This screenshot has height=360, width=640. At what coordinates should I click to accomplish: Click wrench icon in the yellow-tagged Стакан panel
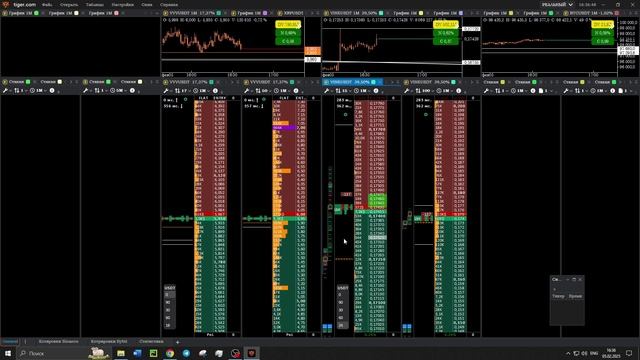pos(486,91)
